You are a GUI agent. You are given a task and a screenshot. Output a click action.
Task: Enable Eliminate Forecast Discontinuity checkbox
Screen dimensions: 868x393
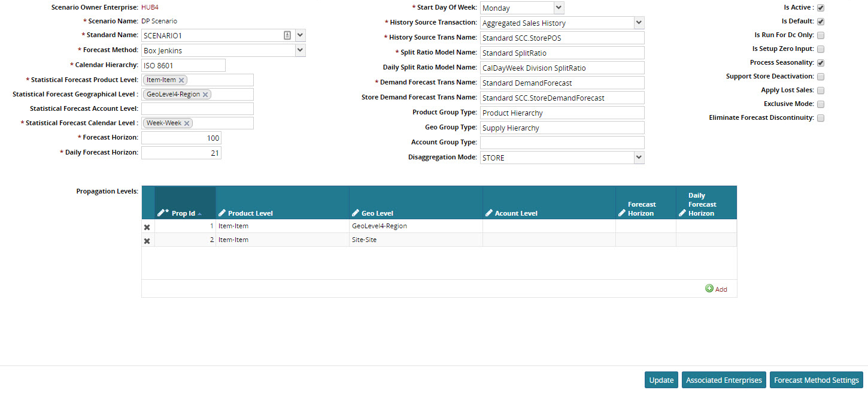(x=821, y=118)
